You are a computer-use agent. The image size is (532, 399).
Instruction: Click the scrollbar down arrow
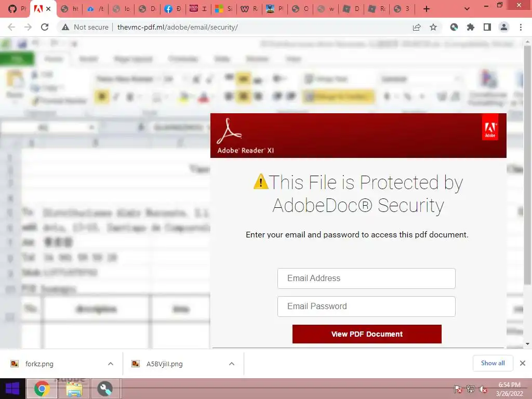(527, 344)
